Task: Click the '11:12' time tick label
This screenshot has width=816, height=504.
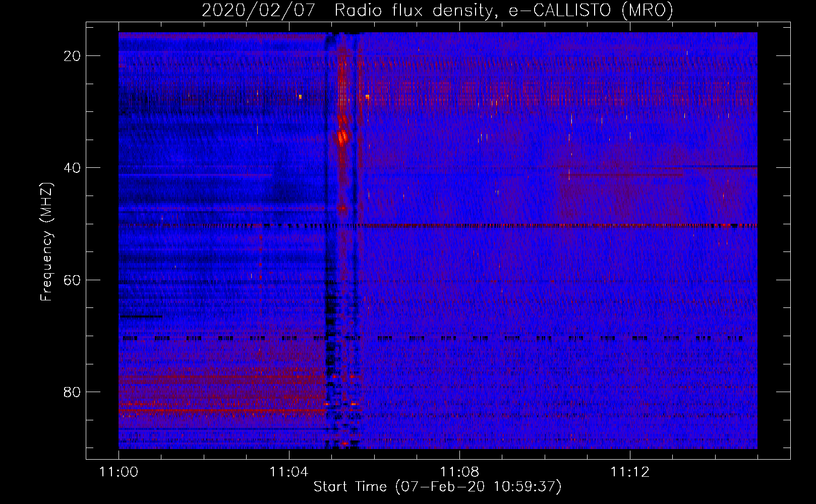Action: 630,472
